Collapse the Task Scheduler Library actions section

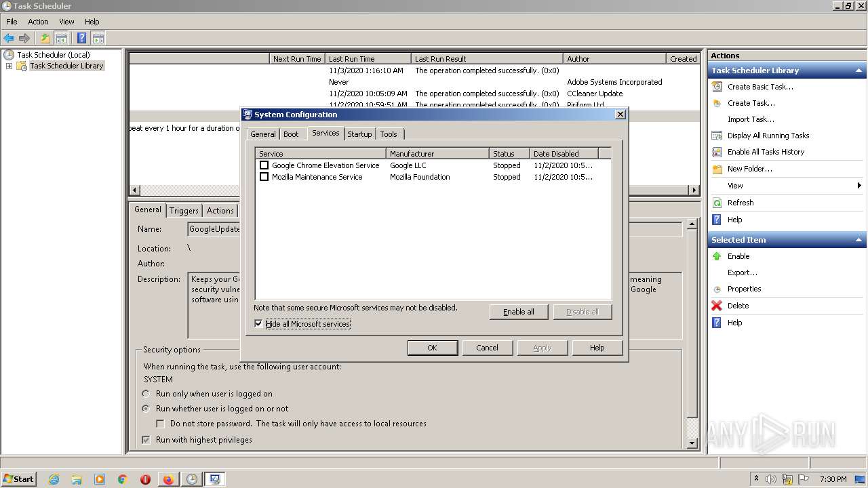(x=859, y=70)
